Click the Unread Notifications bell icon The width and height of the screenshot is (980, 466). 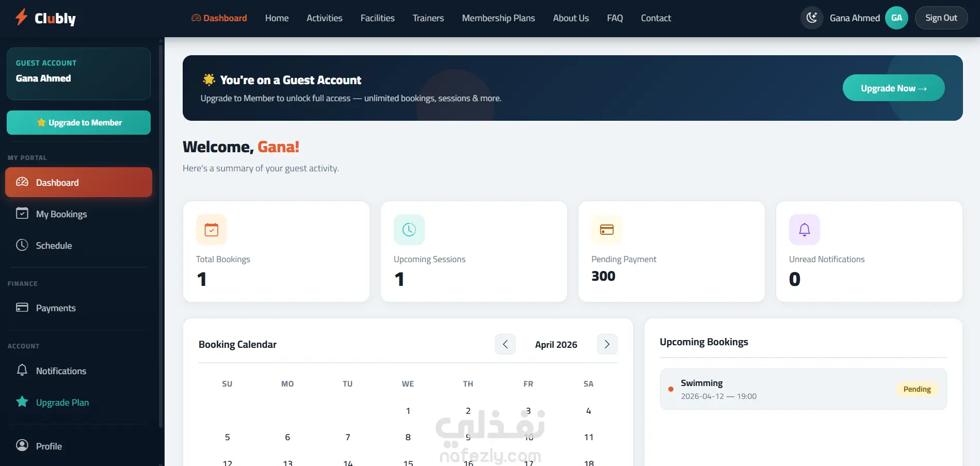pos(805,230)
